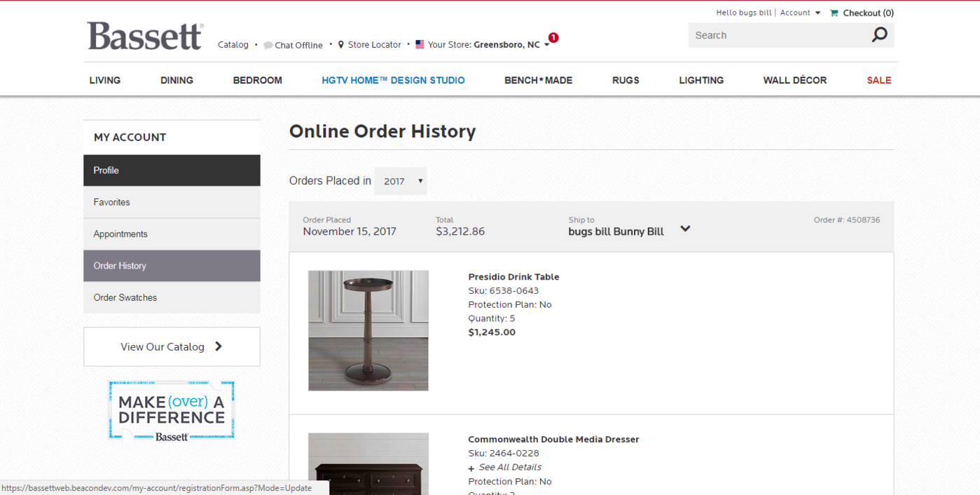Click the Bassett logo
Image resolution: width=980 pixels, height=495 pixels.
144,34
